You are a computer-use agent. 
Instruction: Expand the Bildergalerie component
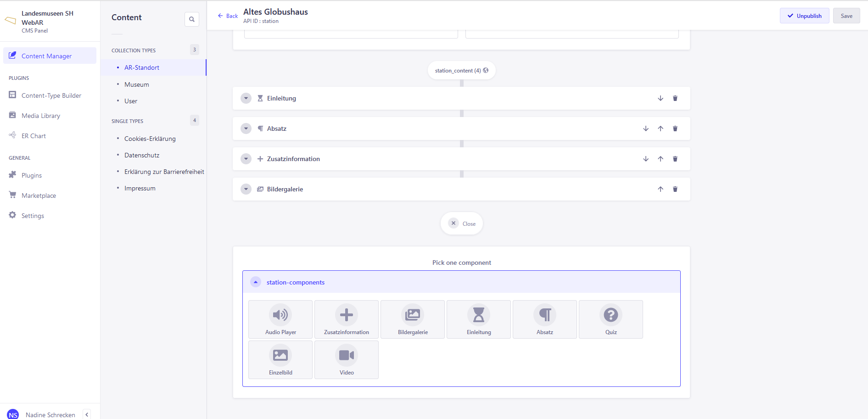[x=246, y=189]
